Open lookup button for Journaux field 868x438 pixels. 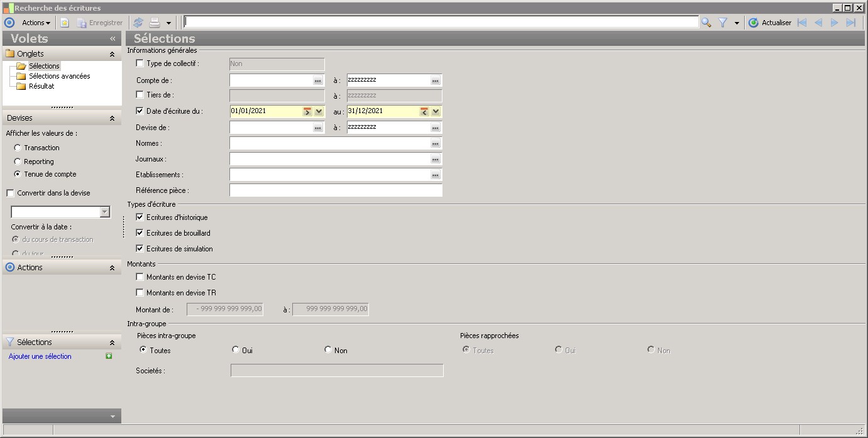tap(436, 159)
